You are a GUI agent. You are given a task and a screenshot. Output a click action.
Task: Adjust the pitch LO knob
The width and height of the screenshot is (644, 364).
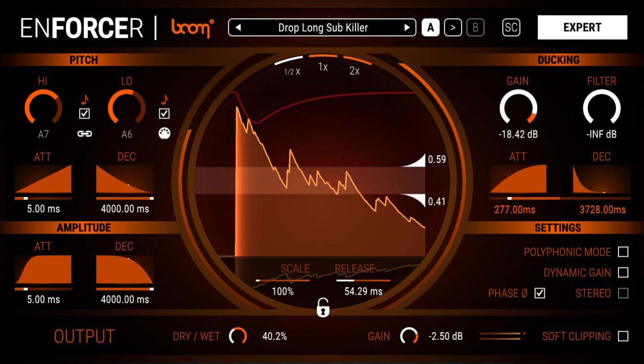click(126, 108)
